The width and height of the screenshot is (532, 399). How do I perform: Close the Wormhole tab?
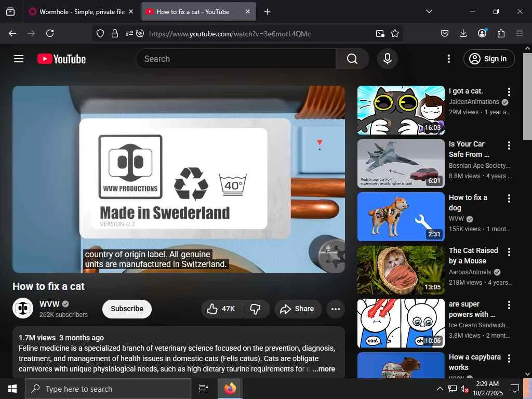click(131, 11)
